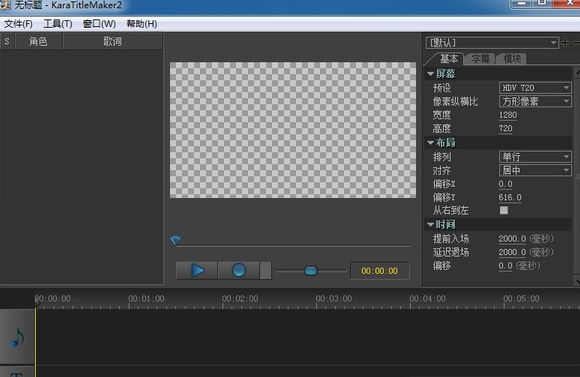Switch to the 字幕 tab
Image resolution: width=580 pixels, height=377 pixels.
(x=480, y=58)
